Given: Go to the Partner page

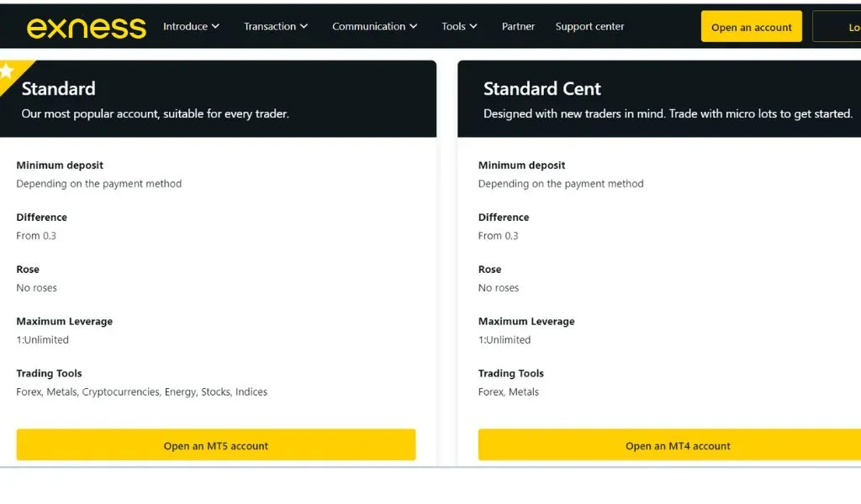Looking at the screenshot, I should point(518,27).
